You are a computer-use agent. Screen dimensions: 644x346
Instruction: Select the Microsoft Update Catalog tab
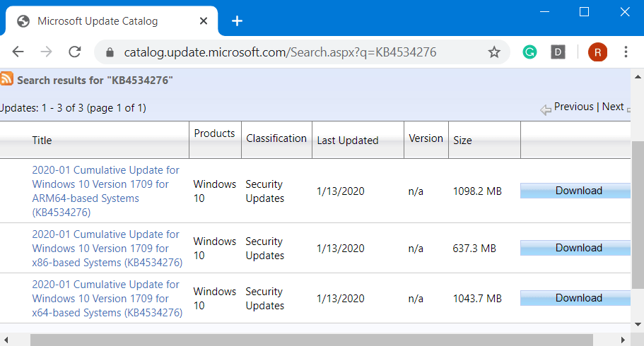click(x=112, y=21)
